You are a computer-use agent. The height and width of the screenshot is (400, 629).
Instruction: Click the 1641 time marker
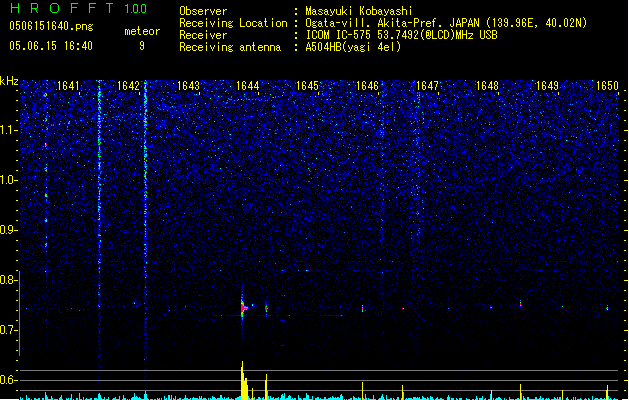tap(68, 86)
